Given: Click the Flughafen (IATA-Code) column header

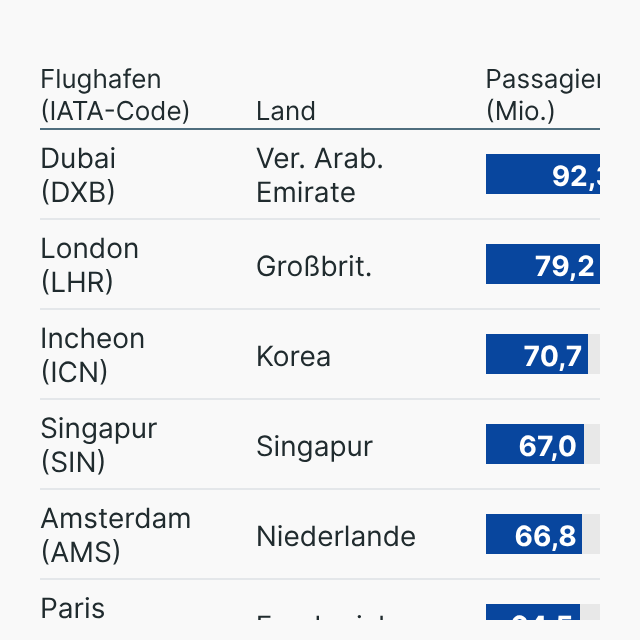Looking at the screenshot, I should pos(115,95).
